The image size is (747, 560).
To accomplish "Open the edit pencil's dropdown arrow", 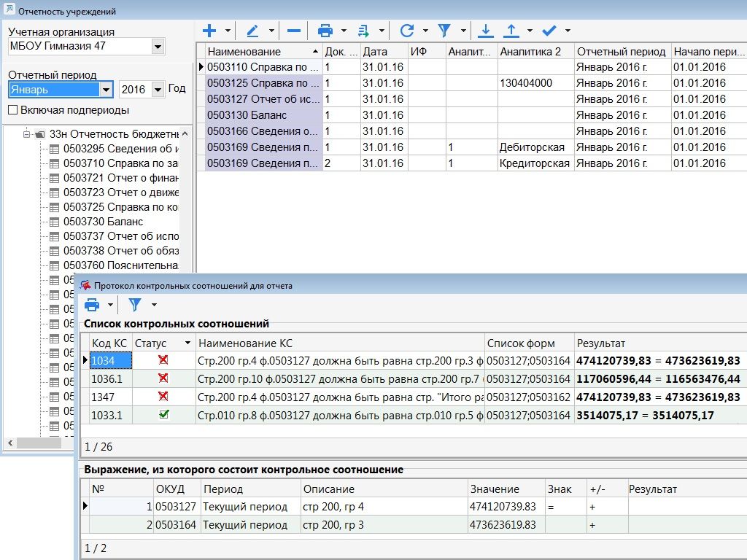I will coord(271,31).
